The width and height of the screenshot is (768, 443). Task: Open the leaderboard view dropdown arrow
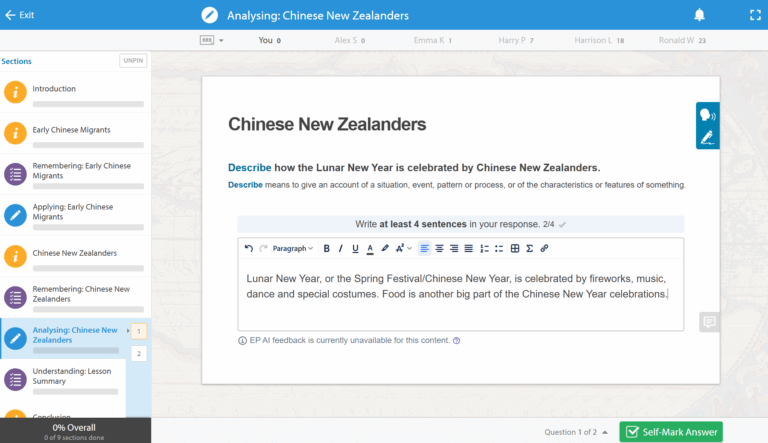(x=221, y=41)
